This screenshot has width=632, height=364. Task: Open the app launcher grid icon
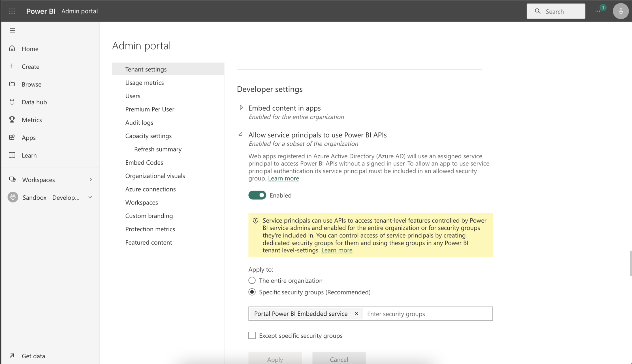[12, 11]
